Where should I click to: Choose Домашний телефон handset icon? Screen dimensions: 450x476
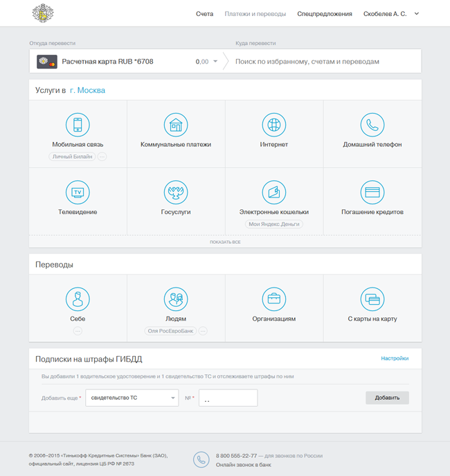pos(372,125)
